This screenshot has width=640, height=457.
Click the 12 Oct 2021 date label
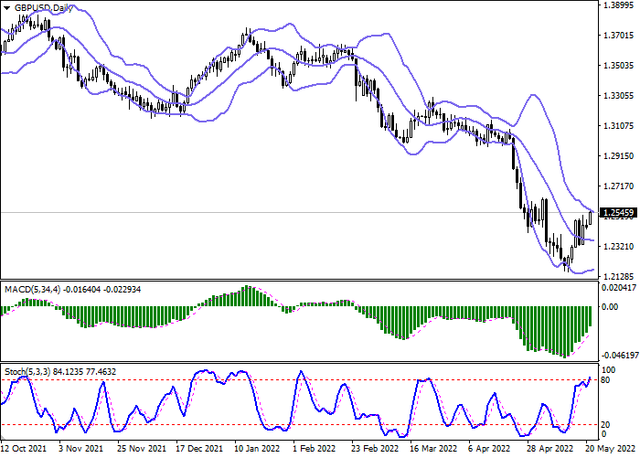click(x=23, y=450)
